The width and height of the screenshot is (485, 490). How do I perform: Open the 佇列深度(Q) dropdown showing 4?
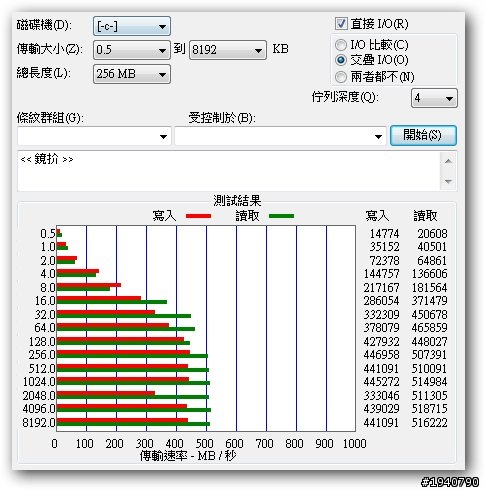[434, 98]
